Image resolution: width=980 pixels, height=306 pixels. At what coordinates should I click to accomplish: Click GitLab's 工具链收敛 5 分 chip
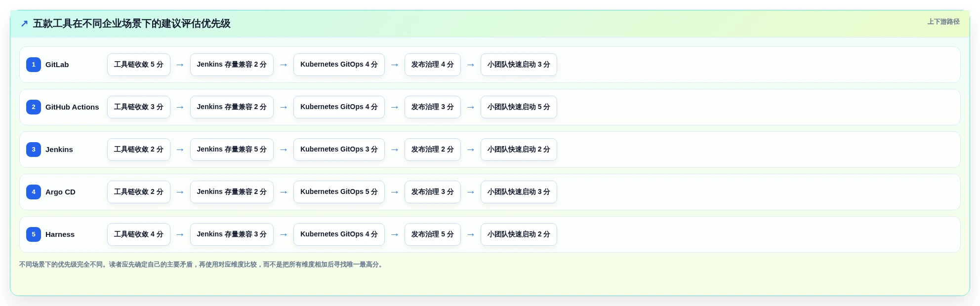(139, 65)
